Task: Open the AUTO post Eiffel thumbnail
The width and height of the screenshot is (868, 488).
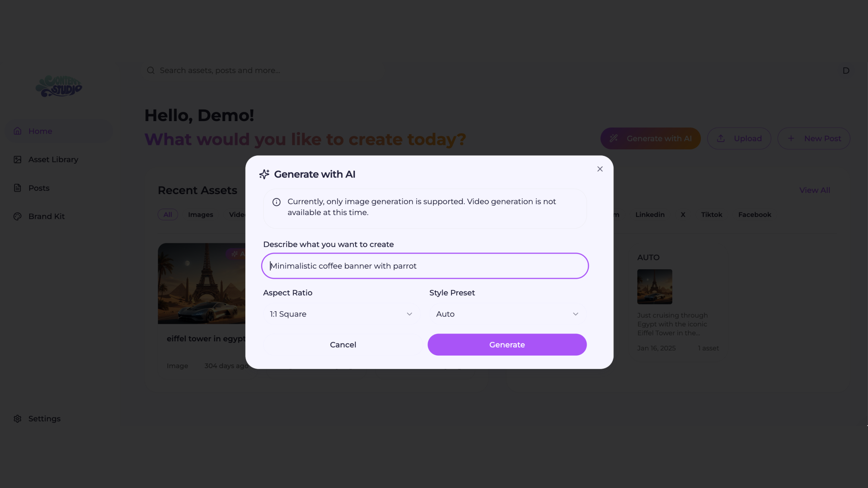Action: (x=655, y=287)
